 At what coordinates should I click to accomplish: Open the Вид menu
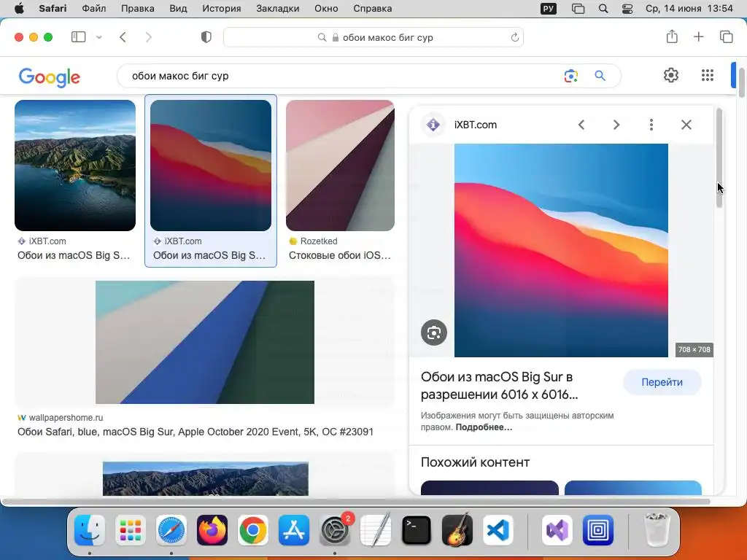point(178,9)
